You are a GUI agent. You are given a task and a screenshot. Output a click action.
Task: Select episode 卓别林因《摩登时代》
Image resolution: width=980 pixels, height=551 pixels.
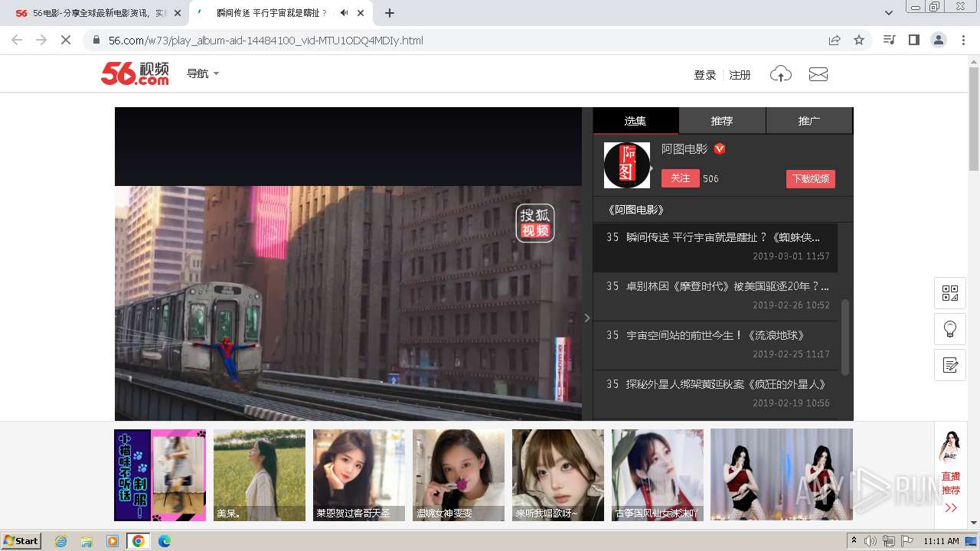tap(715, 295)
